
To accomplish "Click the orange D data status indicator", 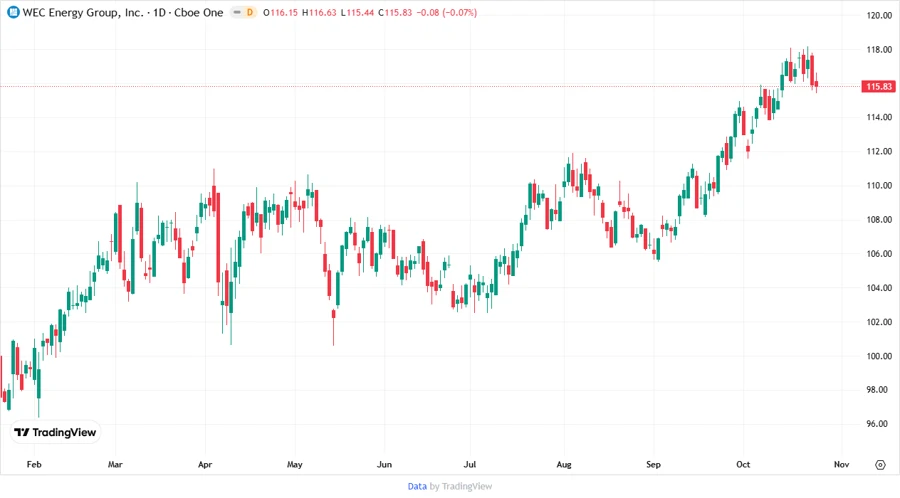I will tap(250, 12).
